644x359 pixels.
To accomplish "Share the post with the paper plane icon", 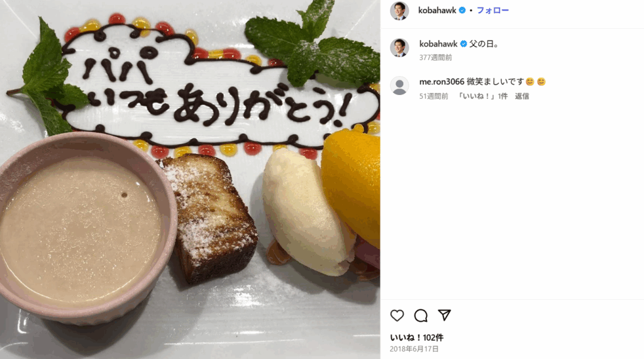I will point(445,315).
